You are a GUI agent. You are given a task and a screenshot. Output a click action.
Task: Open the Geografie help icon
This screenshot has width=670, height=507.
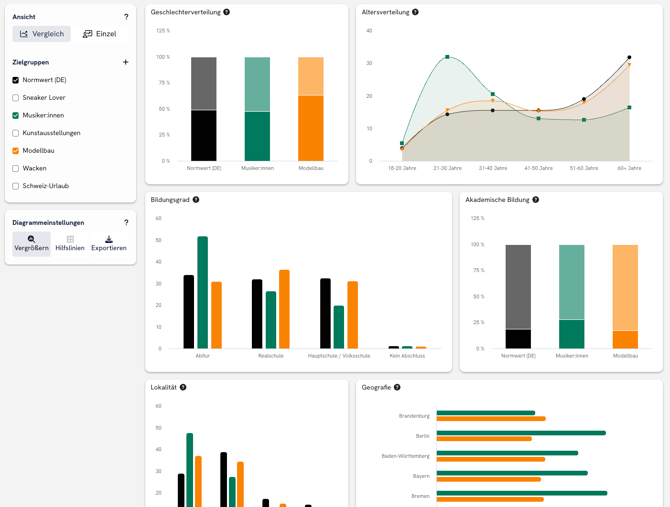397,387
